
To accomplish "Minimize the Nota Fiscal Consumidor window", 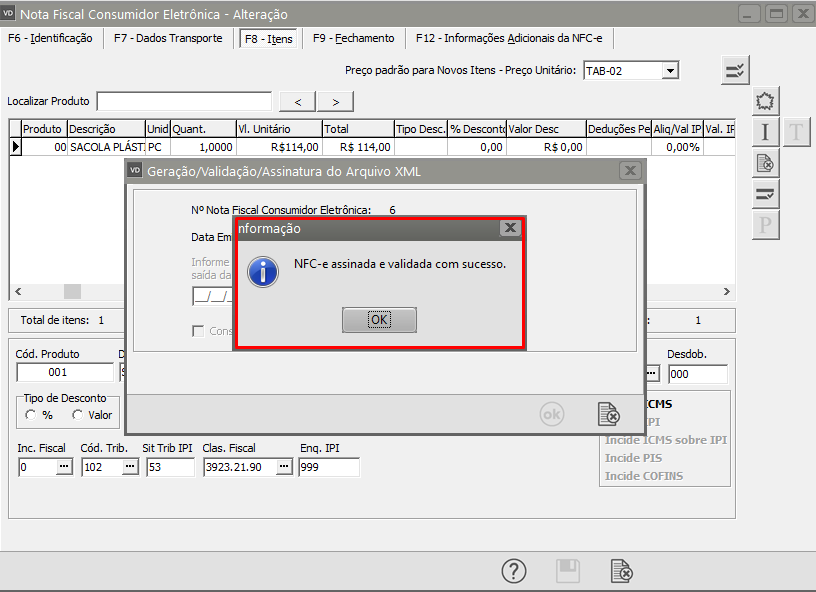I will coord(749,14).
